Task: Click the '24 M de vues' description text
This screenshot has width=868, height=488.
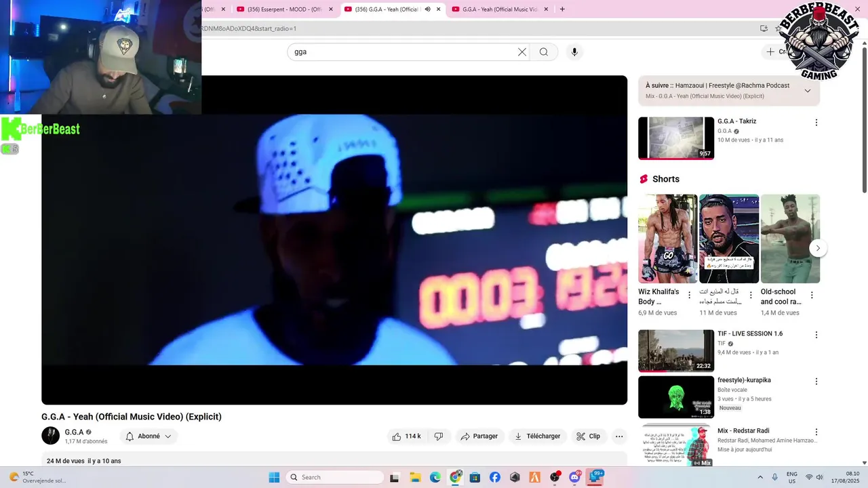Action: coord(65,461)
